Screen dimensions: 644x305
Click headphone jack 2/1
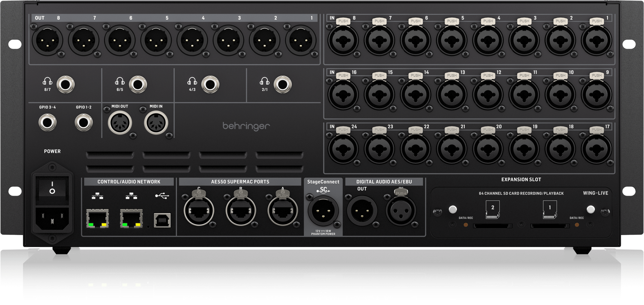(283, 84)
